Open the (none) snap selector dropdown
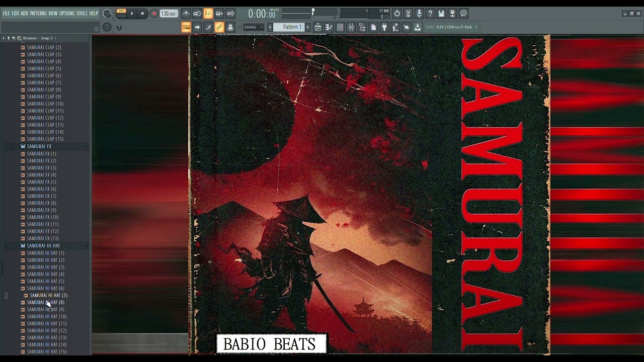This screenshot has width=644, height=362. 254,27
